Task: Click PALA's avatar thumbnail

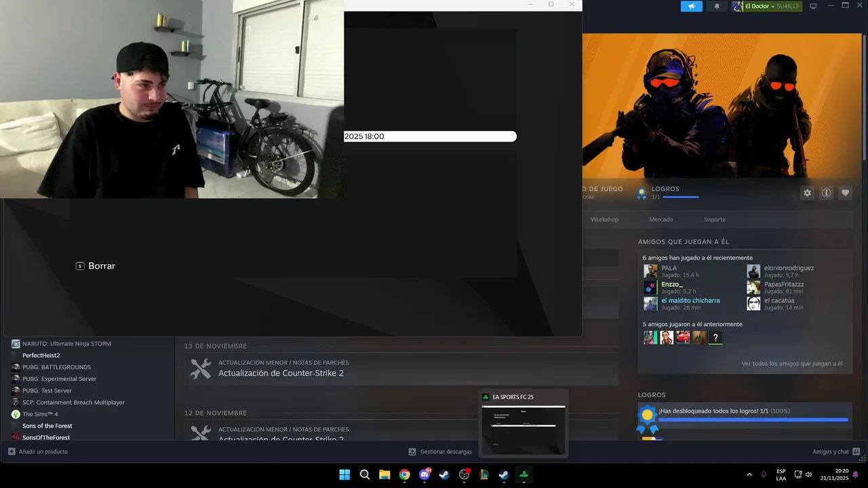Action: 650,271
